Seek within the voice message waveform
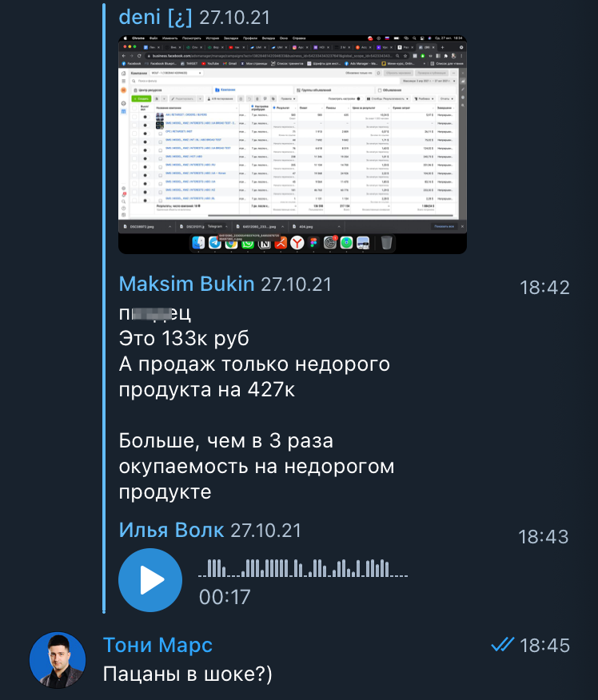Viewport: 598px width, 700px height. (x=303, y=568)
